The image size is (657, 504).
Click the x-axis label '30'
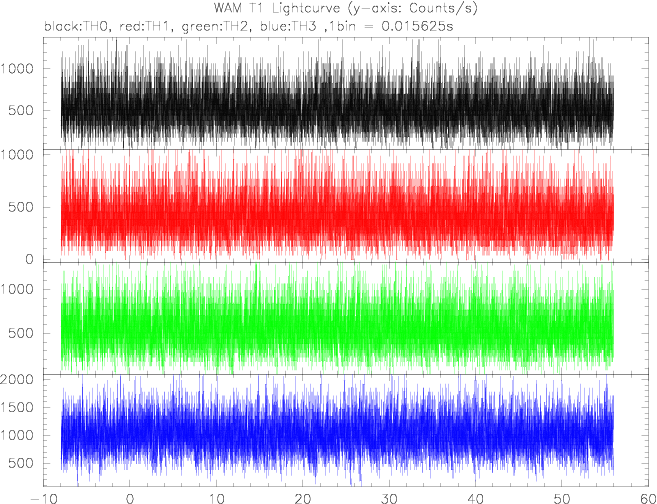[x=389, y=499]
